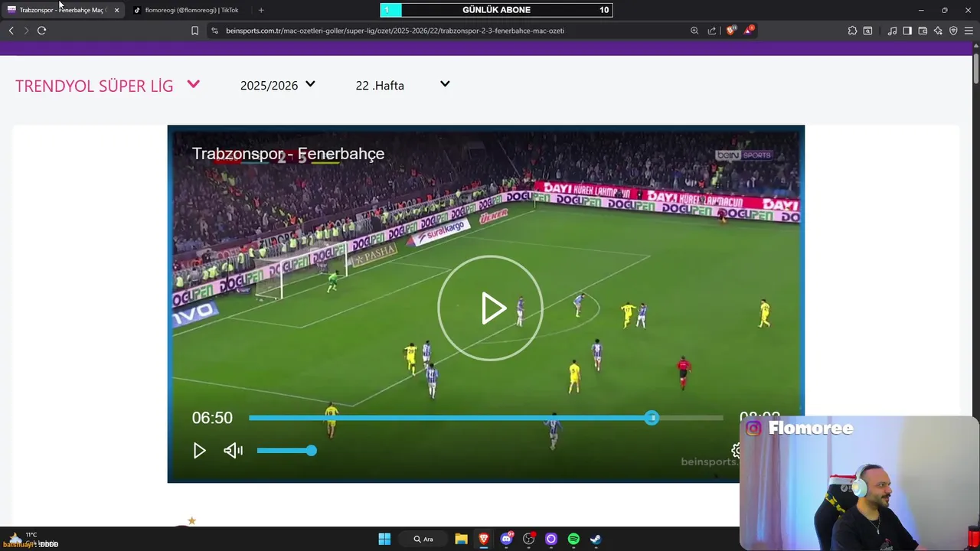Open OBS Studio from the taskbar

[528, 539]
